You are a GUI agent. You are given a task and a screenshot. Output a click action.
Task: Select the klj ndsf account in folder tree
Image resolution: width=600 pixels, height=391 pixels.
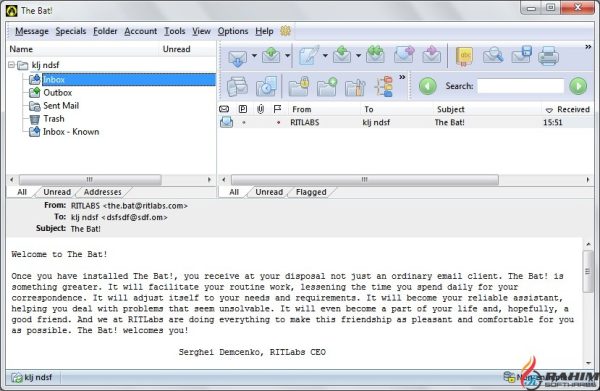pyautogui.click(x=45, y=65)
